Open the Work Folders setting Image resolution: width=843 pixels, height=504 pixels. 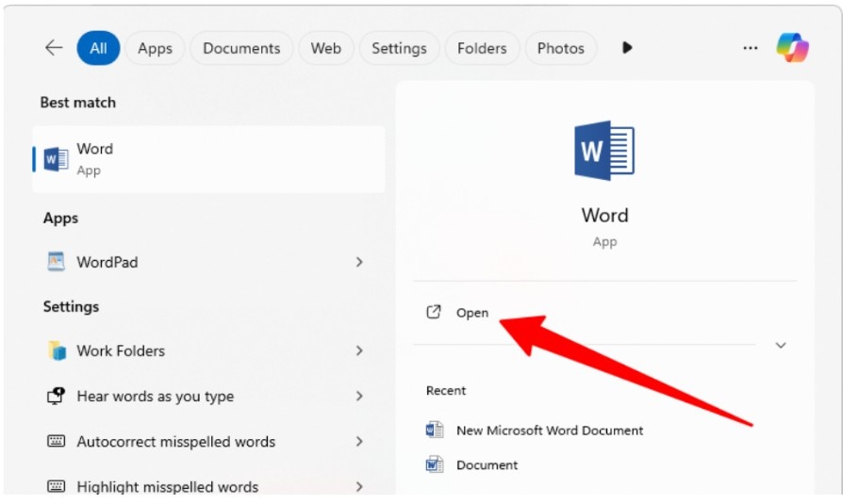(x=208, y=350)
